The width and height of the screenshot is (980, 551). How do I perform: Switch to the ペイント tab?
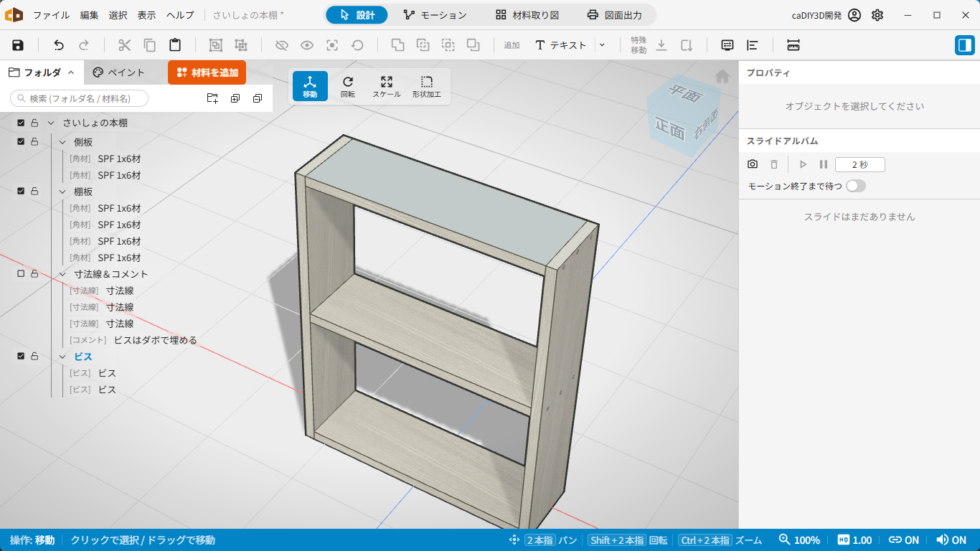(x=119, y=72)
